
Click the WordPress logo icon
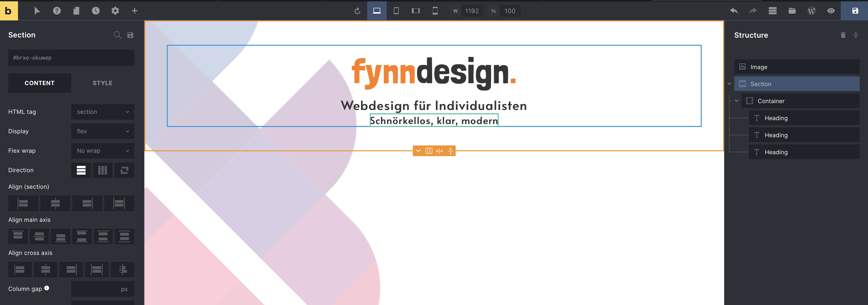pos(811,11)
